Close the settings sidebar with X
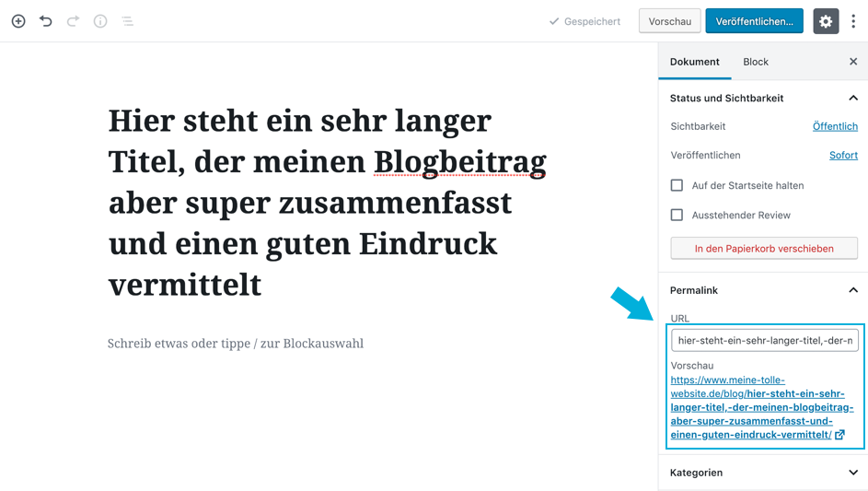This screenshot has width=868, height=491. click(x=853, y=62)
